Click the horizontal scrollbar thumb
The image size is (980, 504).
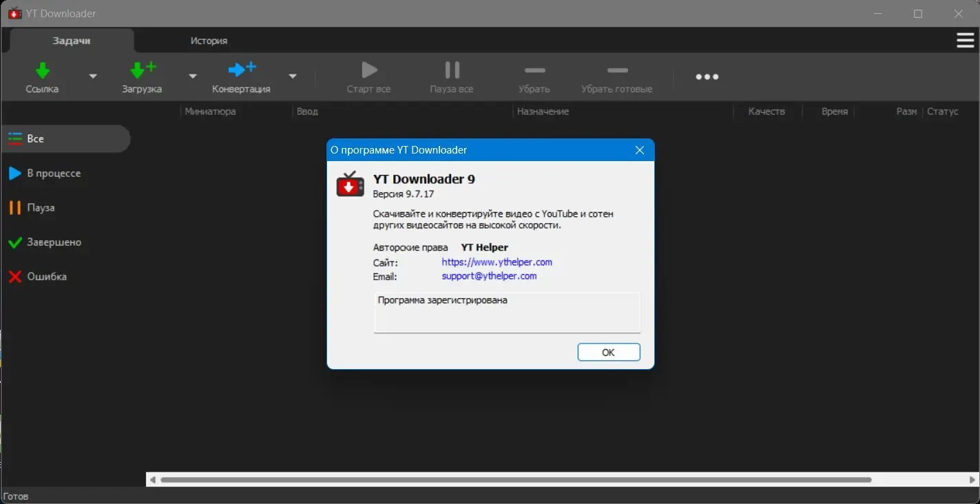(517, 479)
